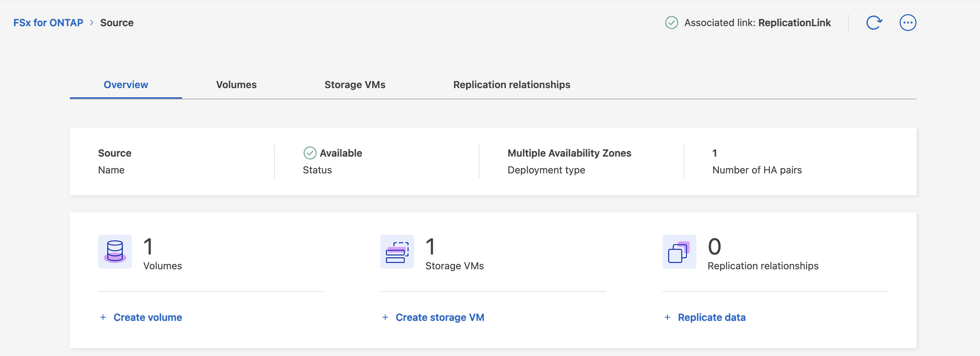Click the refresh icon in the header
The width and height of the screenshot is (980, 356).
coord(874,23)
